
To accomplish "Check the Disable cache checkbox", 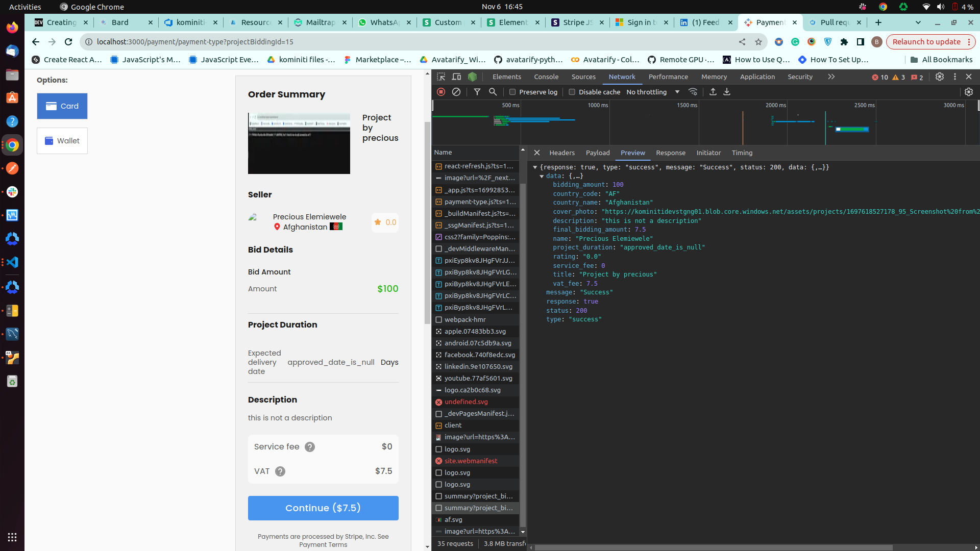I will 572,92.
